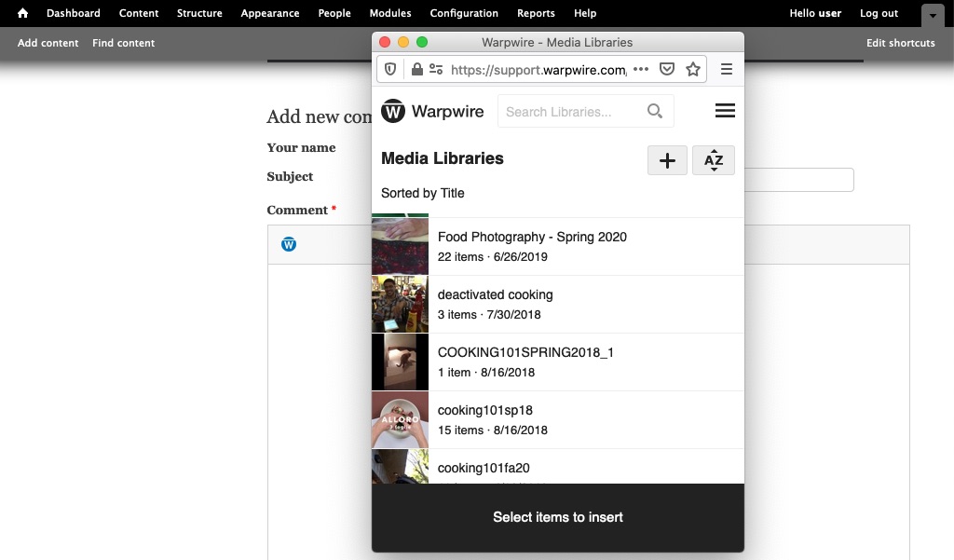Open the Food Photography - Spring 2020 library
Image resolution: width=954 pixels, height=560 pixels.
558,246
